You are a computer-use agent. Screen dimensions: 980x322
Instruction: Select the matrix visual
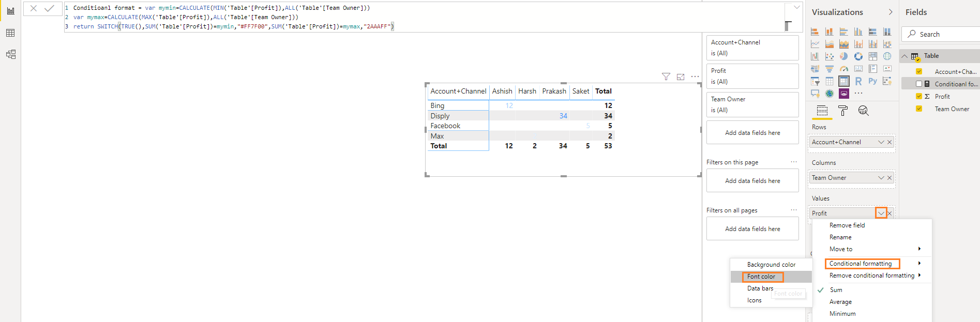click(844, 81)
